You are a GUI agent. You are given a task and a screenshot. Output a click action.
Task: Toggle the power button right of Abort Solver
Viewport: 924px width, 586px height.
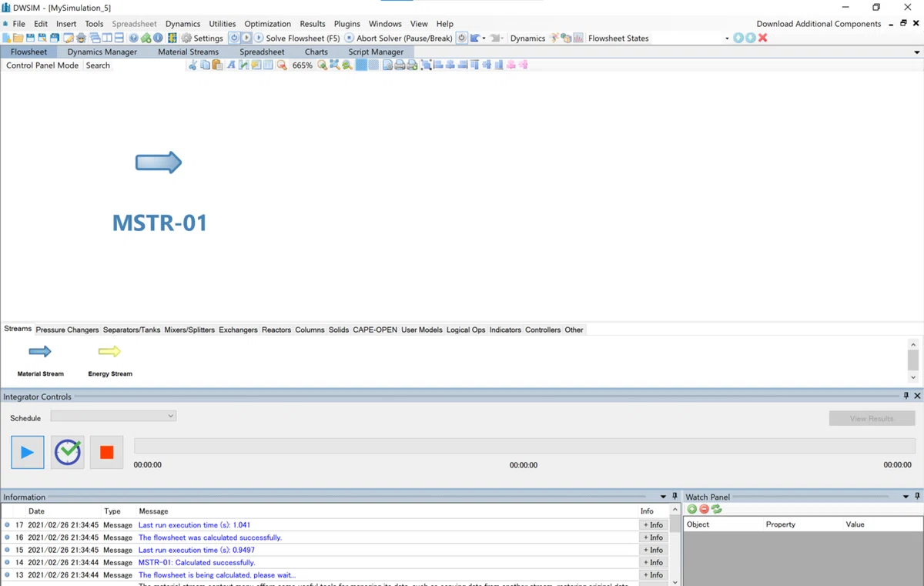[x=462, y=38]
